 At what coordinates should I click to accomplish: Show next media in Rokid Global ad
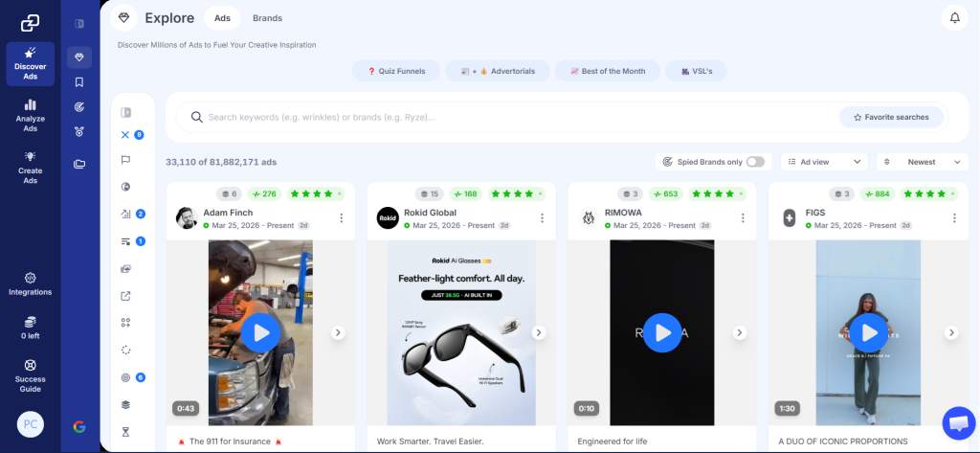click(x=539, y=333)
